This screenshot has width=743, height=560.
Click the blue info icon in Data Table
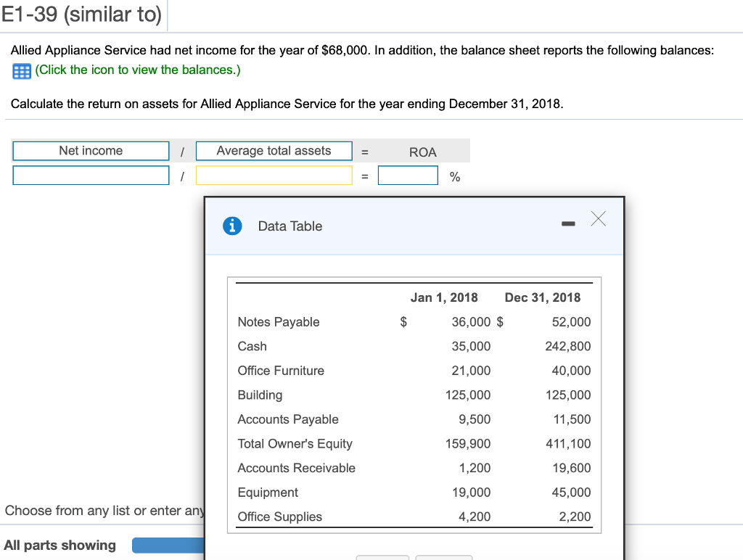232,226
